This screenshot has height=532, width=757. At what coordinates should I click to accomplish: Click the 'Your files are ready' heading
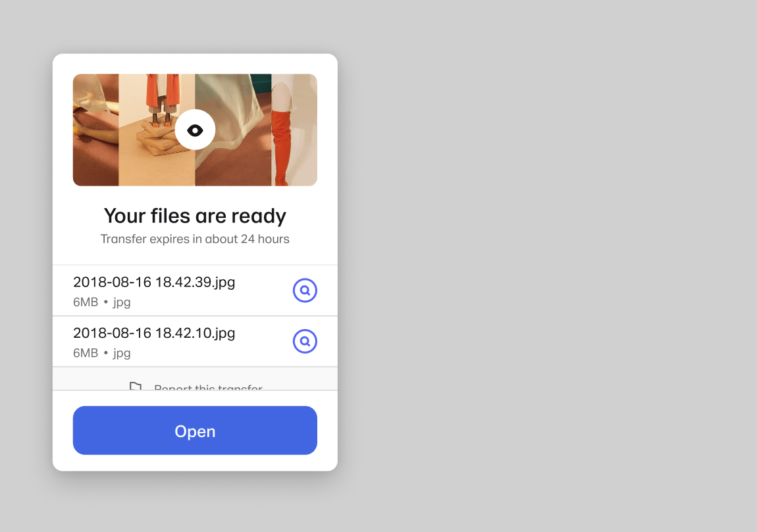click(x=195, y=216)
